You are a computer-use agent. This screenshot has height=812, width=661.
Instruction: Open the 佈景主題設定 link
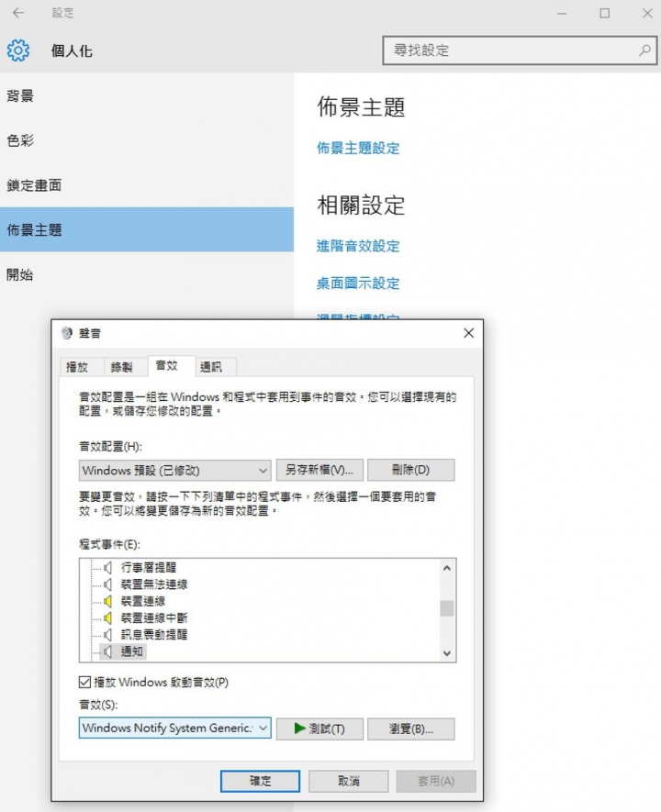(358, 148)
